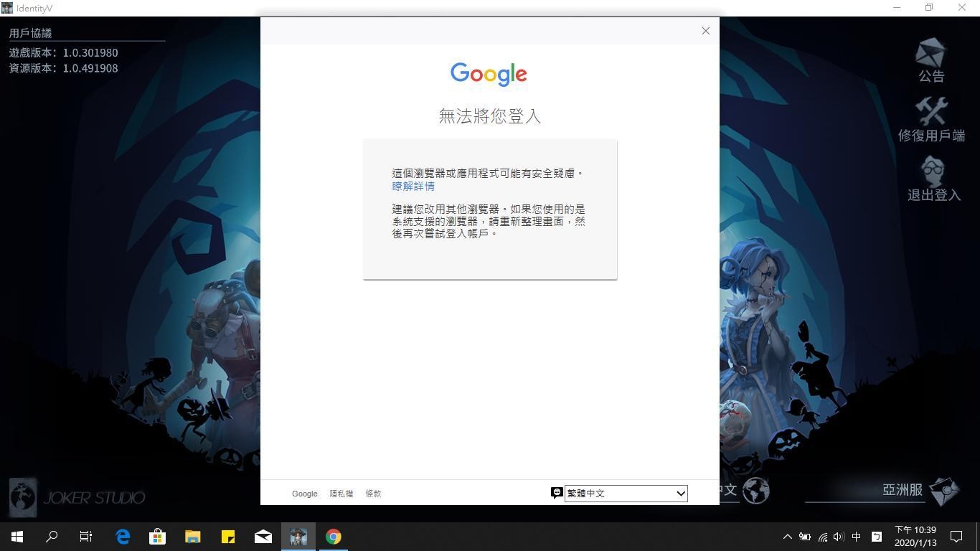Launch Microsoft Edge from taskbar

pyautogui.click(x=123, y=537)
